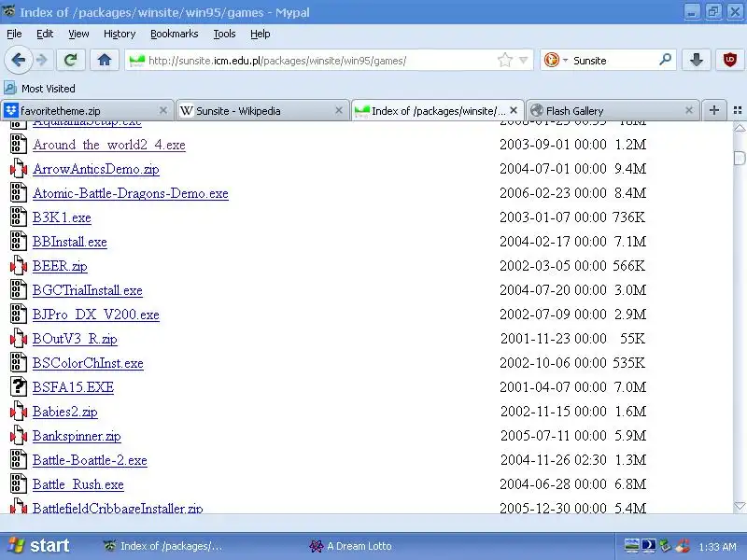The height and width of the screenshot is (560, 747).
Task: Click the binary icon beside Atomic-Battle-Dragons-Demo.exe
Action: [19, 193]
